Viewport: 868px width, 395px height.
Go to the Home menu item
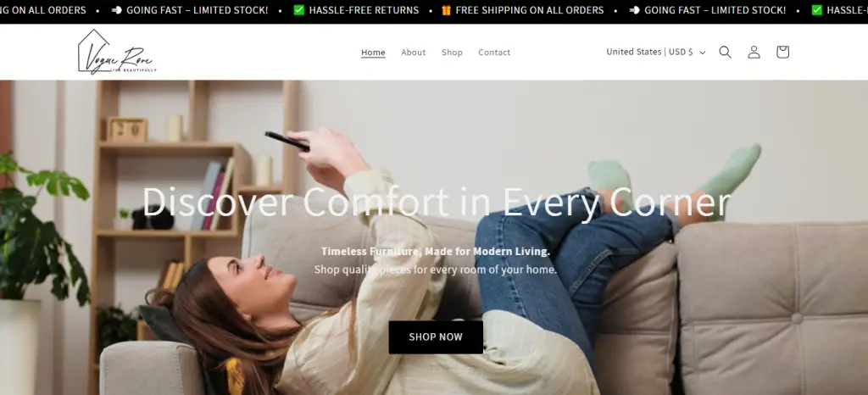[373, 52]
